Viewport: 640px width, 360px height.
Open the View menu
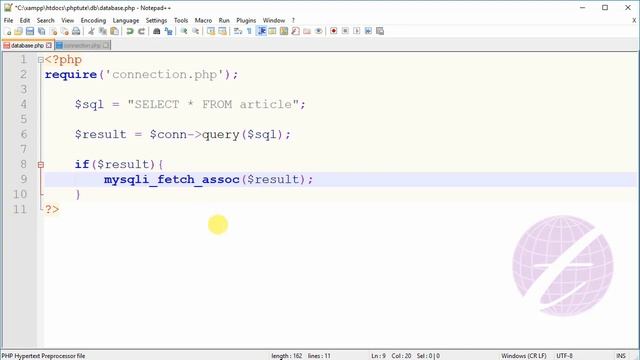pyautogui.click(x=68, y=20)
